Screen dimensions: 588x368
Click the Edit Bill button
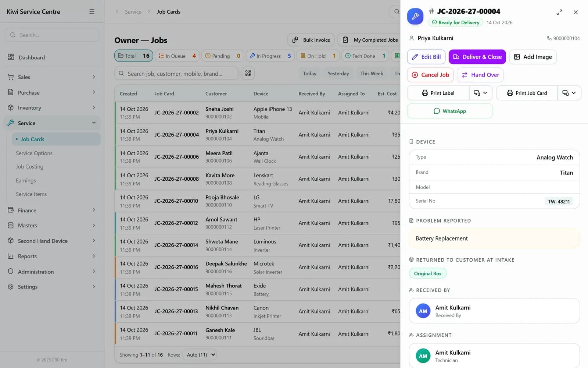(x=426, y=57)
